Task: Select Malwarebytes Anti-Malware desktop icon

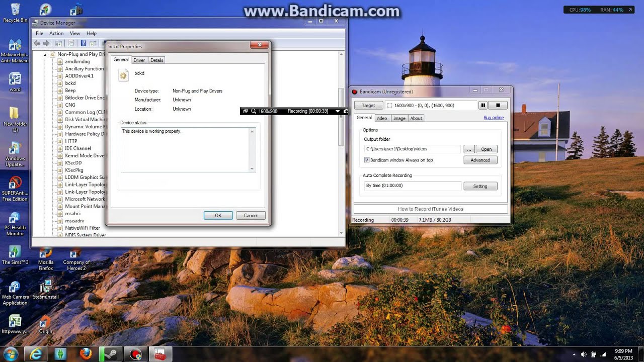Action: pyautogui.click(x=15, y=51)
